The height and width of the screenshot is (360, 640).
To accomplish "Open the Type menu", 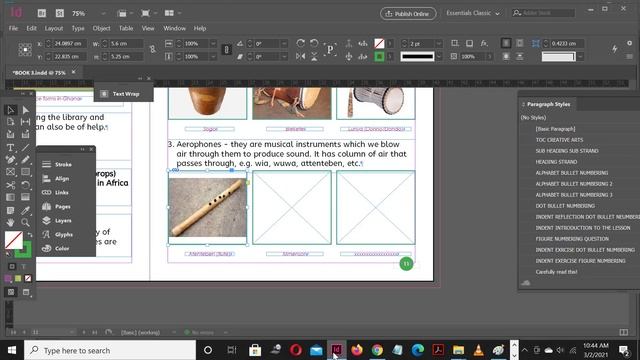I will tap(78, 28).
